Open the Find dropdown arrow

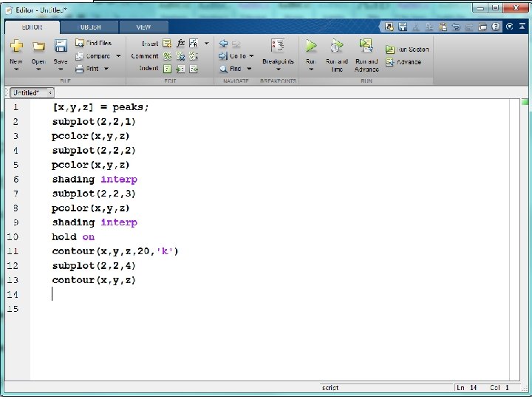249,69
